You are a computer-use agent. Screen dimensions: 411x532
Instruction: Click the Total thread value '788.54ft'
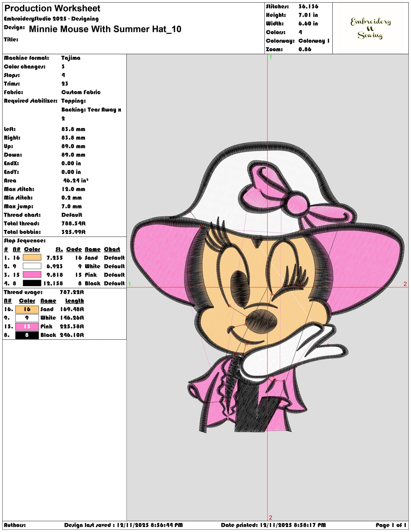[x=73, y=223]
